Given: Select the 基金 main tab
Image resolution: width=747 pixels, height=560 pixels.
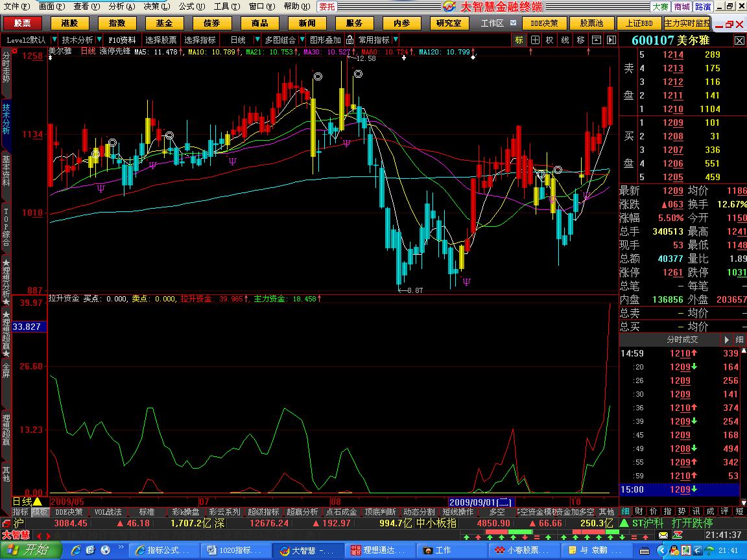Looking at the screenshot, I should click(x=164, y=23).
